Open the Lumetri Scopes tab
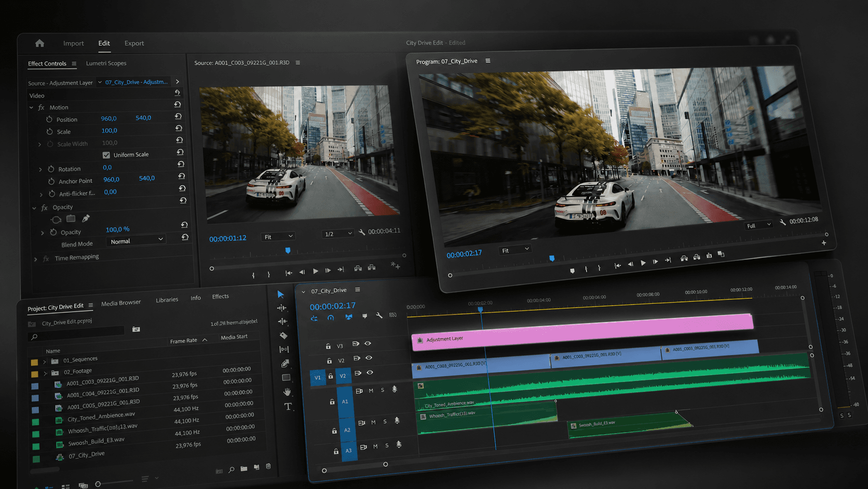 (106, 63)
